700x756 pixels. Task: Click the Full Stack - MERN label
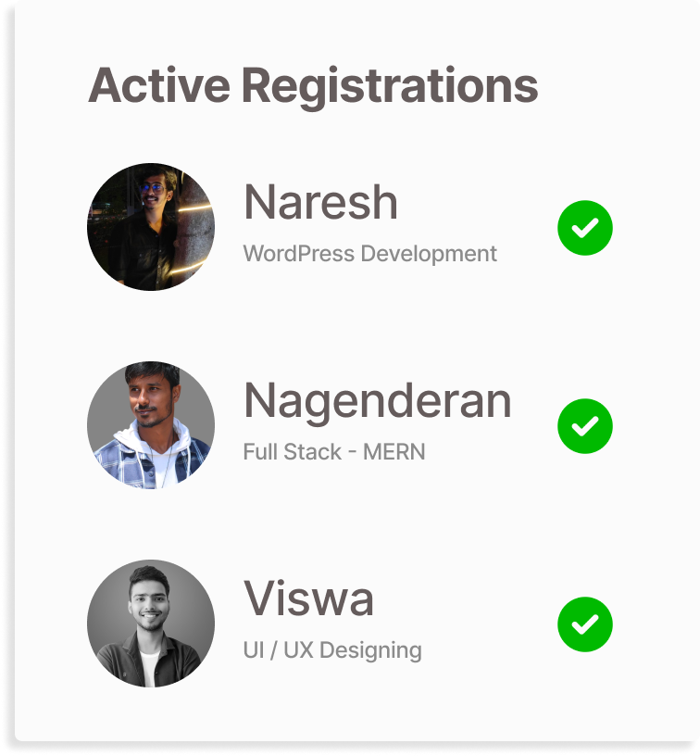(x=333, y=452)
